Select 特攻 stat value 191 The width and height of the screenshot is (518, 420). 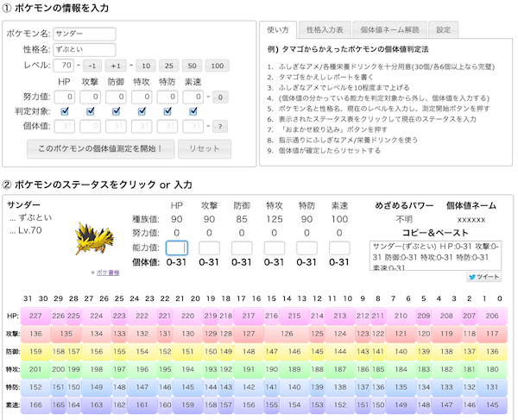249,369
